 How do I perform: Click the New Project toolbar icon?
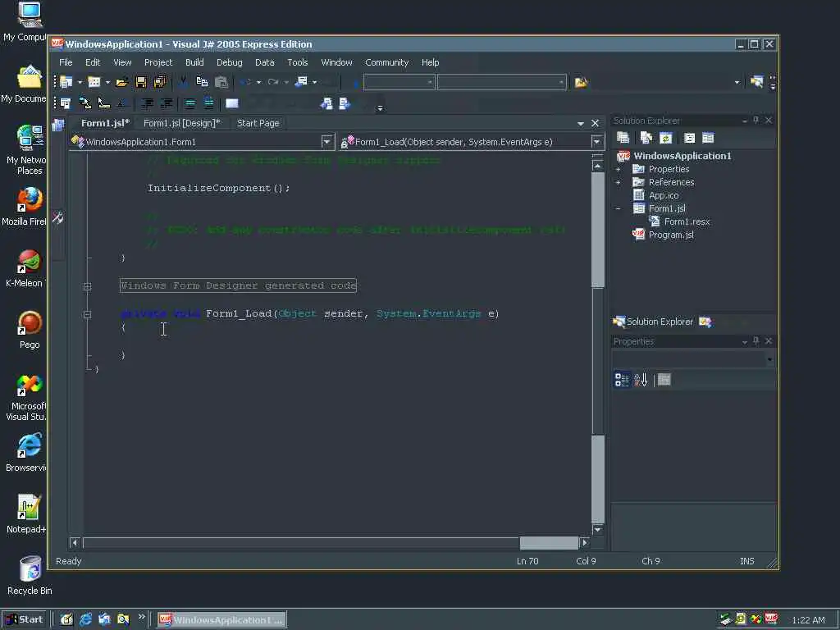click(x=66, y=82)
